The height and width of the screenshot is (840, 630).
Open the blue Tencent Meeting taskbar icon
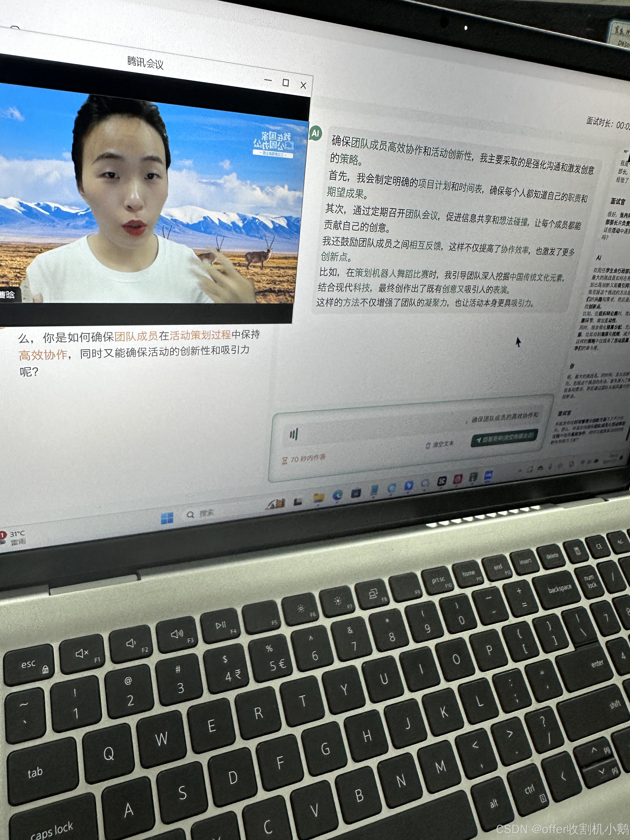(x=488, y=475)
